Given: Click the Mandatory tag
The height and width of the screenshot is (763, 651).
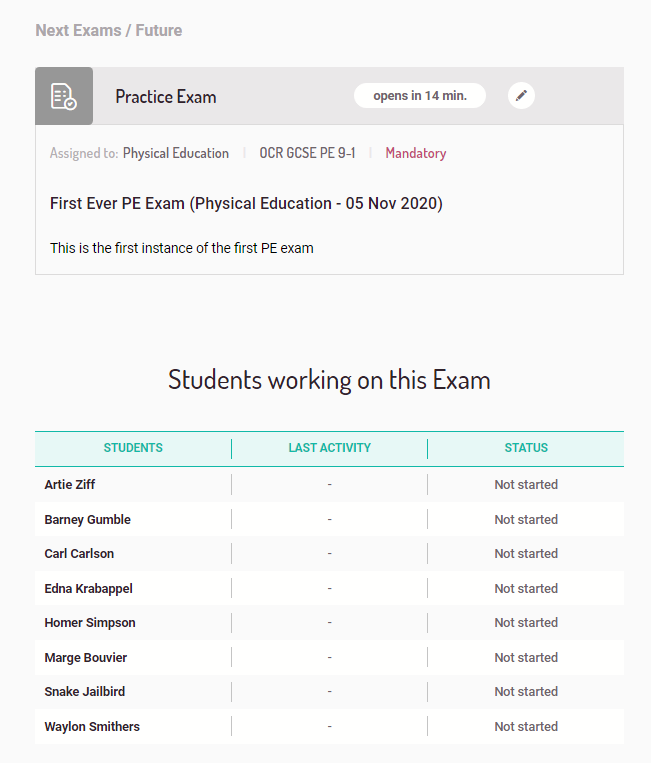Looking at the screenshot, I should 416,153.
